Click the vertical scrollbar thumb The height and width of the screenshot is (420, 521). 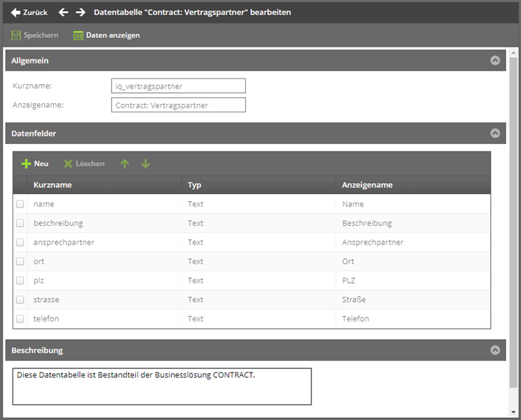click(x=513, y=222)
